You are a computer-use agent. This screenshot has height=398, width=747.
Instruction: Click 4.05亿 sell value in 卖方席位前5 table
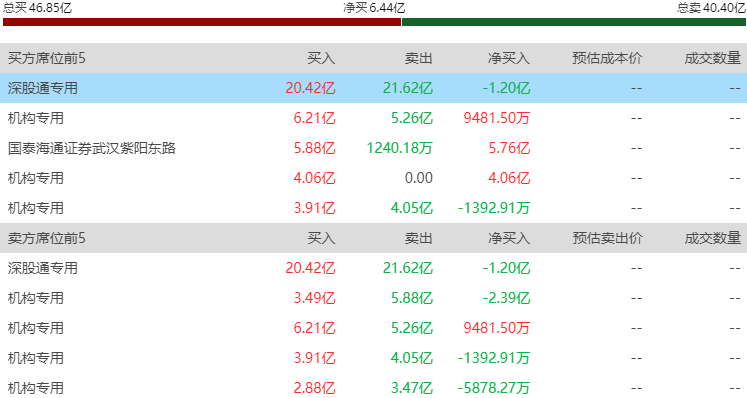point(412,358)
